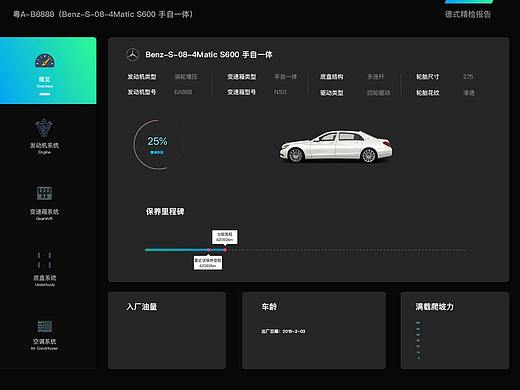Click the last maintenance tooltip below timeline

tap(208, 263)
